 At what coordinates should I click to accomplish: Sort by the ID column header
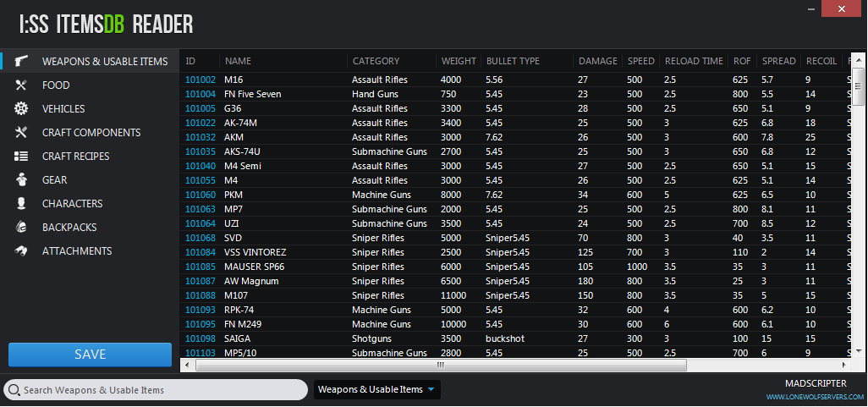pos(191,61)
